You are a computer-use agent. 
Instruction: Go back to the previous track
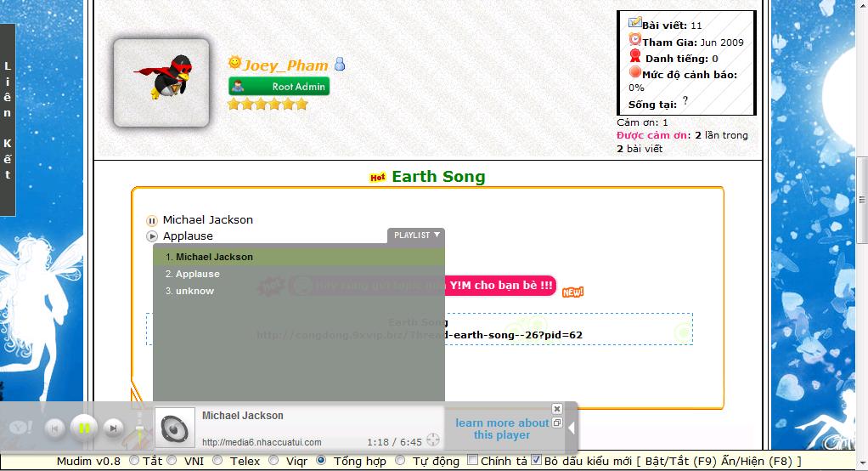coord(54,428)
